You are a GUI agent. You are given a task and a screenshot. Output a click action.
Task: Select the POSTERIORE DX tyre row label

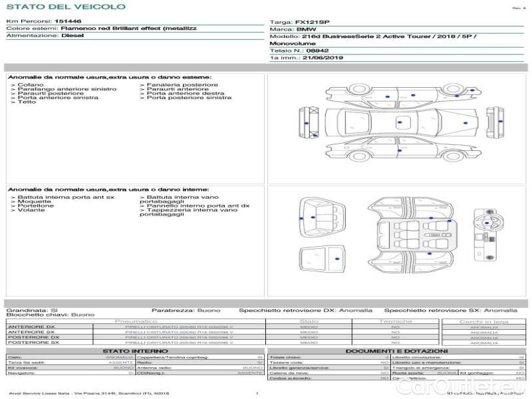(34, 337)
